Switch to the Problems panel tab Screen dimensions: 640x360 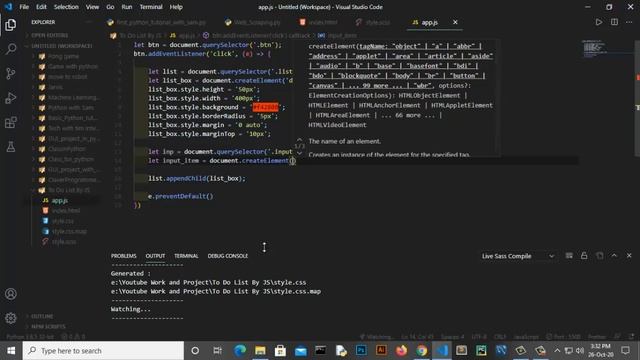click(x=124, y=256)
